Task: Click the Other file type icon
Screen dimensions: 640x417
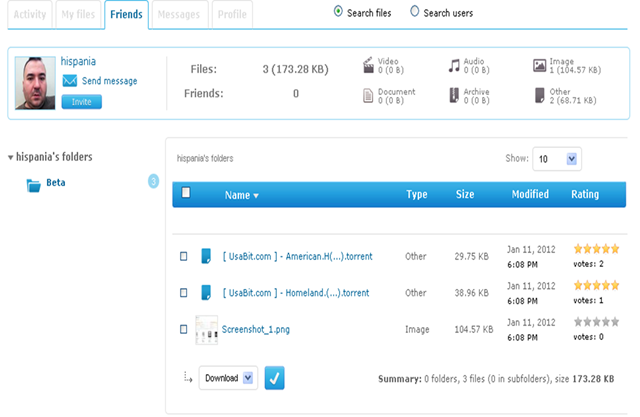Action: point(540,95)
